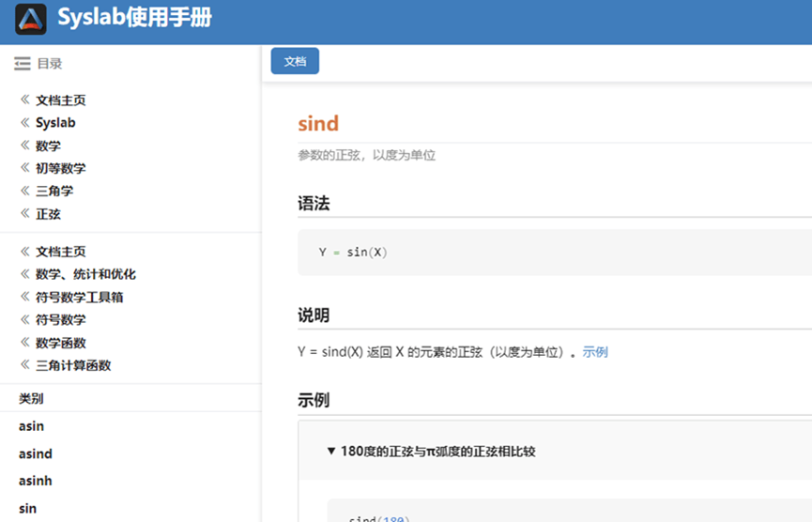Image resolution: width=812 pixels, height=522 pixels.
Task: Open the first 文档主页 breadcrumb link
Action: pyautogui.click(x=61, y=100)
